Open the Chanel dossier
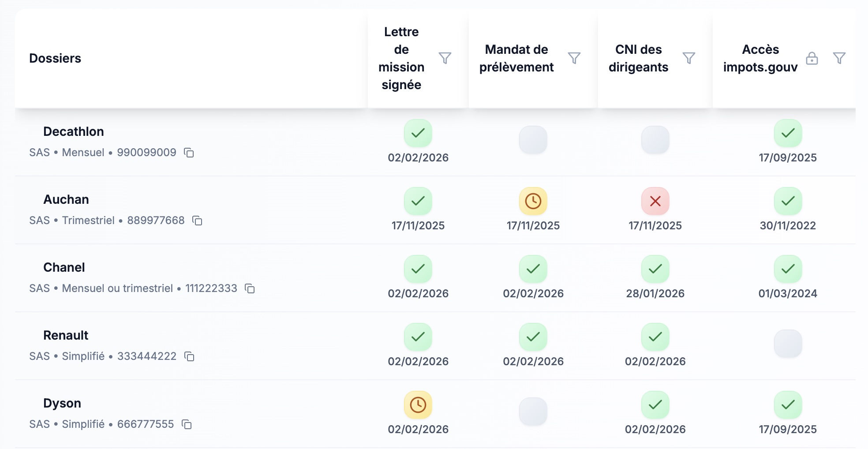This screenshot has height=449, width=868. click(64, 267)
